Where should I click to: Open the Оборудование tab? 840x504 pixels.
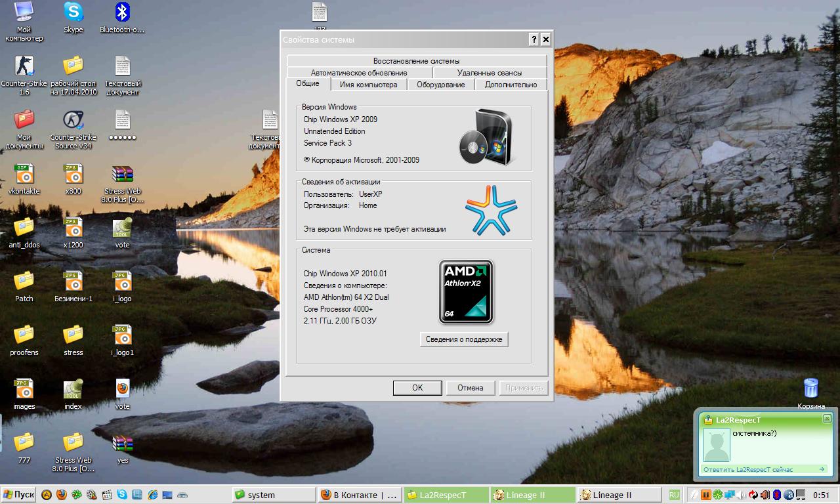coord(440,85)
